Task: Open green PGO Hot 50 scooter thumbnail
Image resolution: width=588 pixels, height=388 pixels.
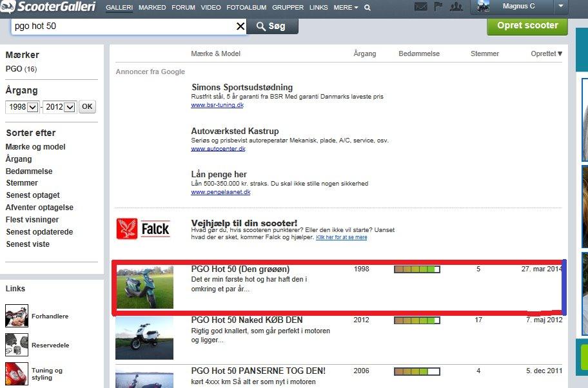Action: (x=145, y=287)
